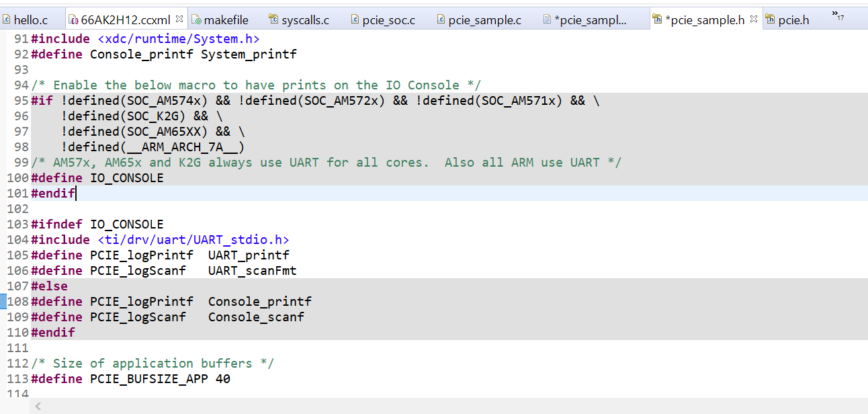The width and height of the screenshot is (868, 414).
Task: Switch to the pcie.h tab
Action: tap(793, 19)
